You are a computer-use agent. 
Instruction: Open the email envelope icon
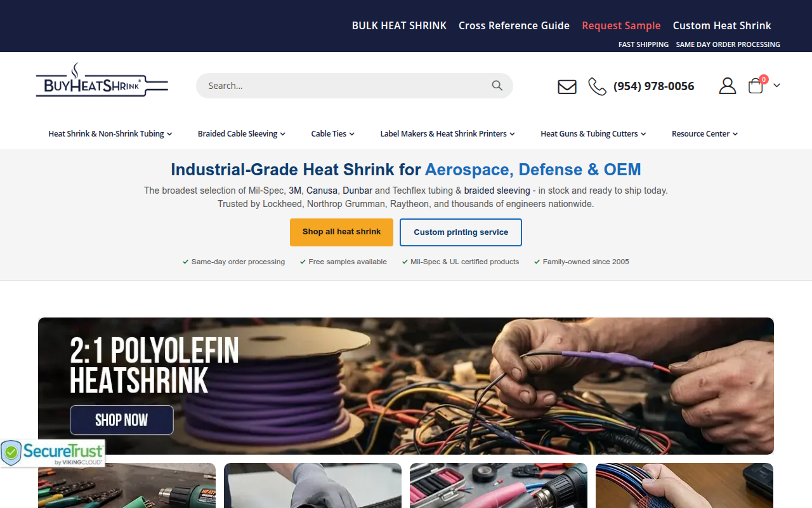pyautogui.click(x=567, y=86)
